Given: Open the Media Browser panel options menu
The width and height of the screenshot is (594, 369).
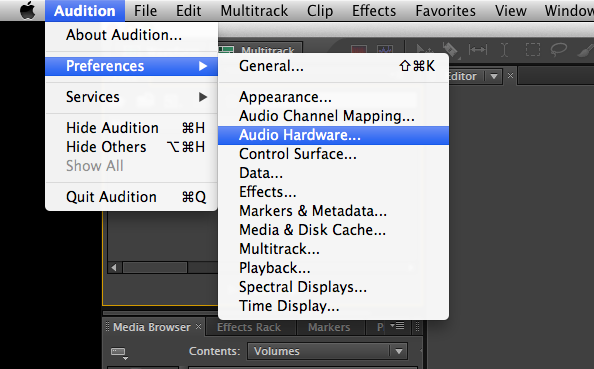Looking at the screenshot, I should (x=397, y=326).
